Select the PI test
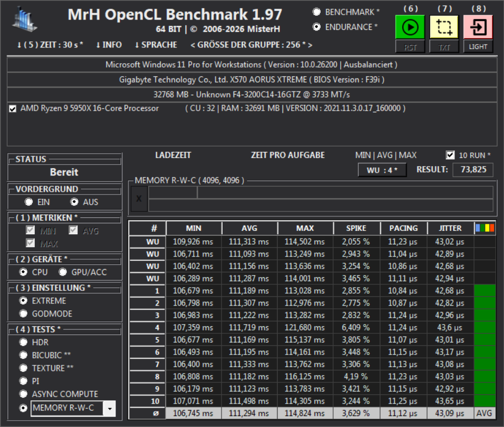The height and width of the screenshot is (427, 504). click(x=23, y=381)
